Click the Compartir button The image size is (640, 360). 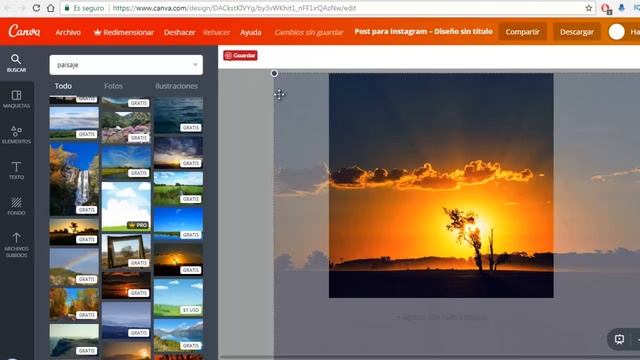click(x=522, y=32)
